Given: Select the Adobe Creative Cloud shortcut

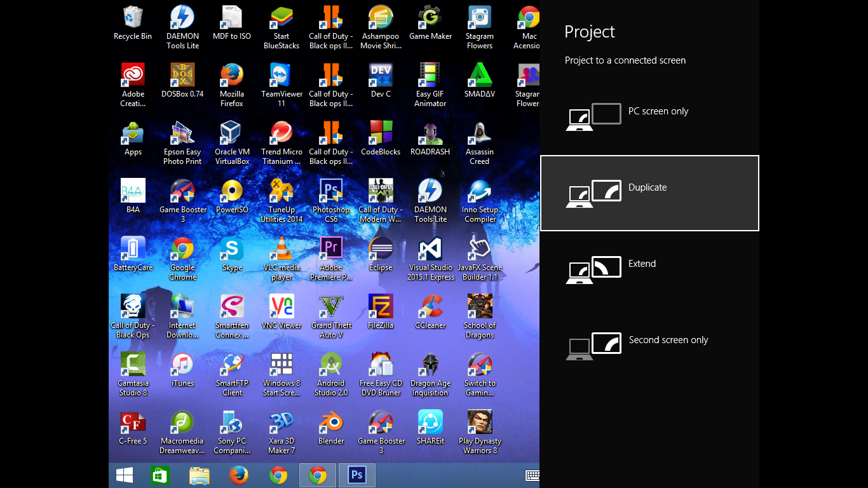Looking at the screenshot, I should tap(133, 85).
